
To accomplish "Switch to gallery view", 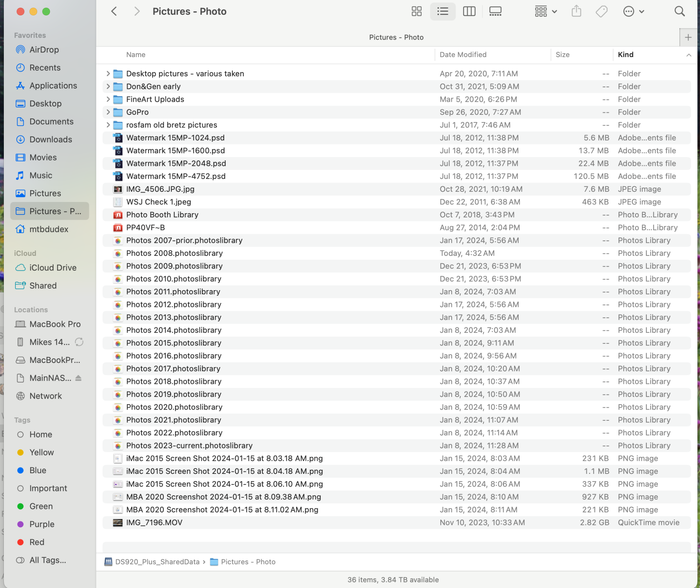I will (495, 12).
